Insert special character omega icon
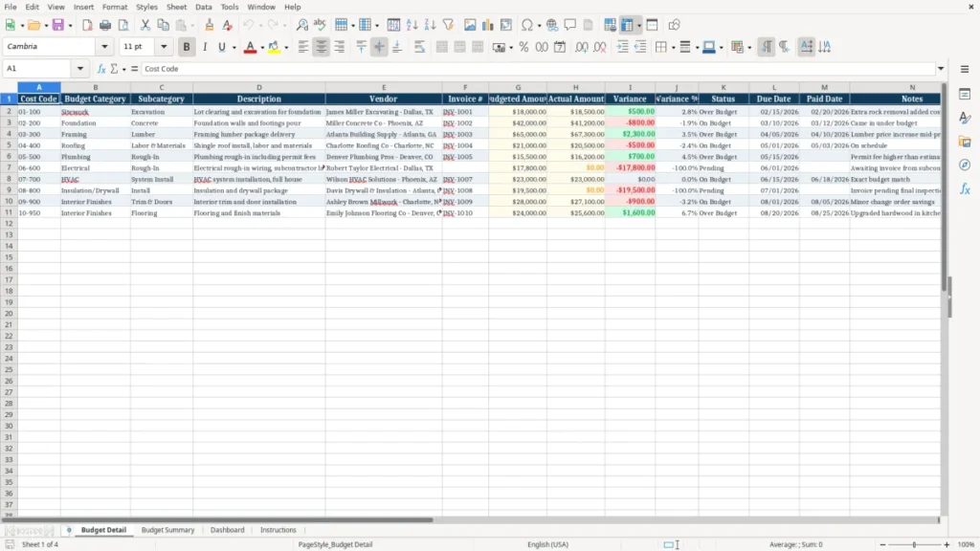980x551 pixels. [x=527, y=25]
